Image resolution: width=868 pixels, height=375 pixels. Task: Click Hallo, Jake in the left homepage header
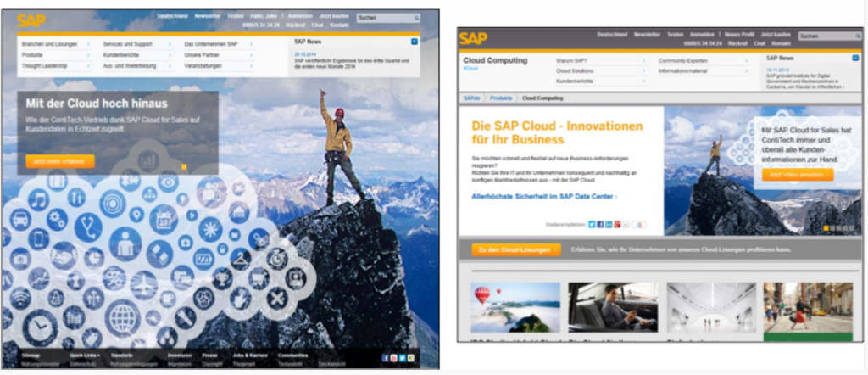pos(263,16)
